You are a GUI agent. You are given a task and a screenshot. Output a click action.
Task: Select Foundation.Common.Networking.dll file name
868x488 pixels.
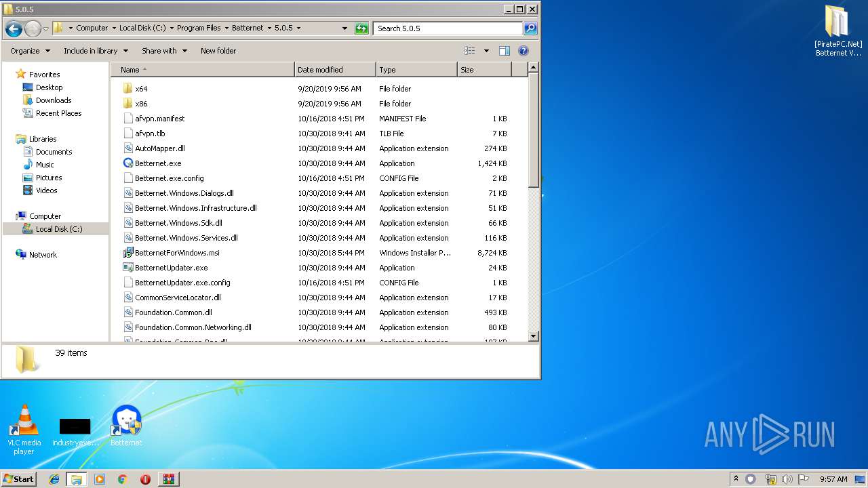click(x=193, y=327)
